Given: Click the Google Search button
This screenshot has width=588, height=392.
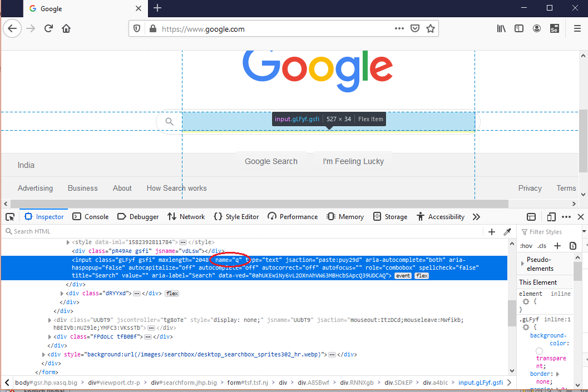Looking at the screenshot, I should click(x=271, y=161).
